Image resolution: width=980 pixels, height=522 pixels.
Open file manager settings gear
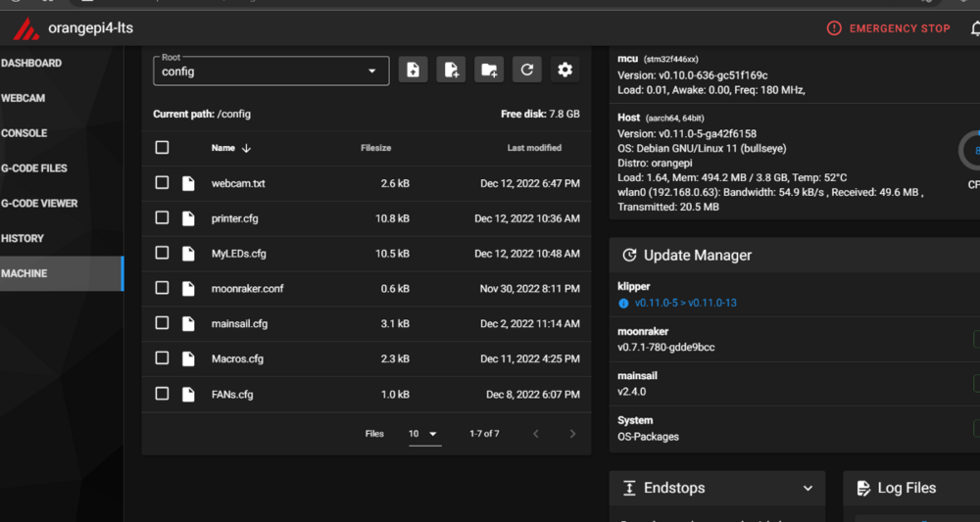(565, 70)
